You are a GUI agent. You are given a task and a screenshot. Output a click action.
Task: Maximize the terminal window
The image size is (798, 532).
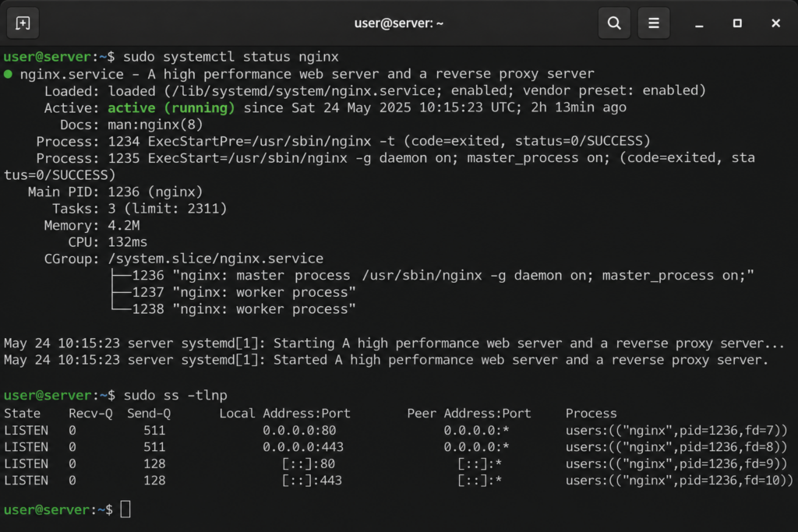pyautogui.click(x=737, y=23)
